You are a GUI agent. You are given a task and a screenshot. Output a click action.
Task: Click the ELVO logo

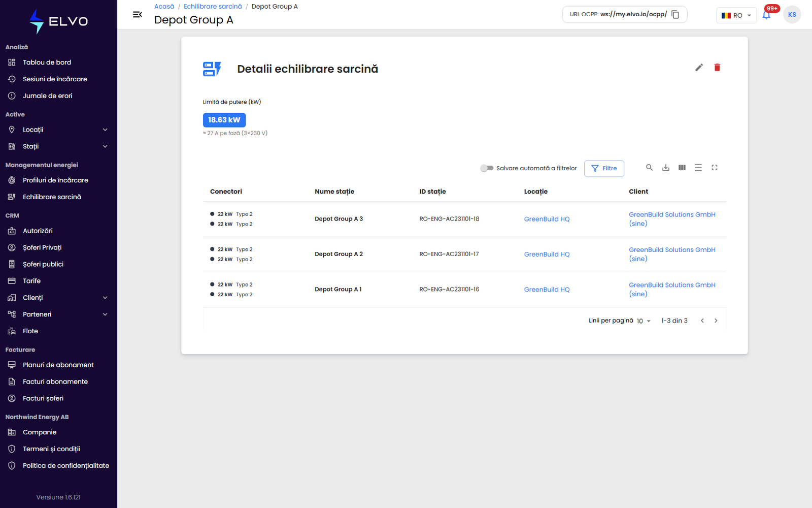click(x=58, y=21)
